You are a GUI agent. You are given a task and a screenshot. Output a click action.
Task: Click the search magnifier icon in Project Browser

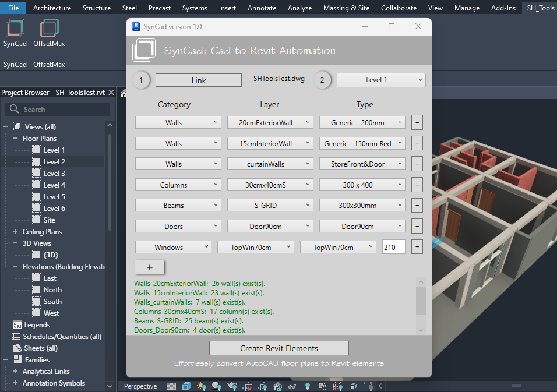coord(14,109)
